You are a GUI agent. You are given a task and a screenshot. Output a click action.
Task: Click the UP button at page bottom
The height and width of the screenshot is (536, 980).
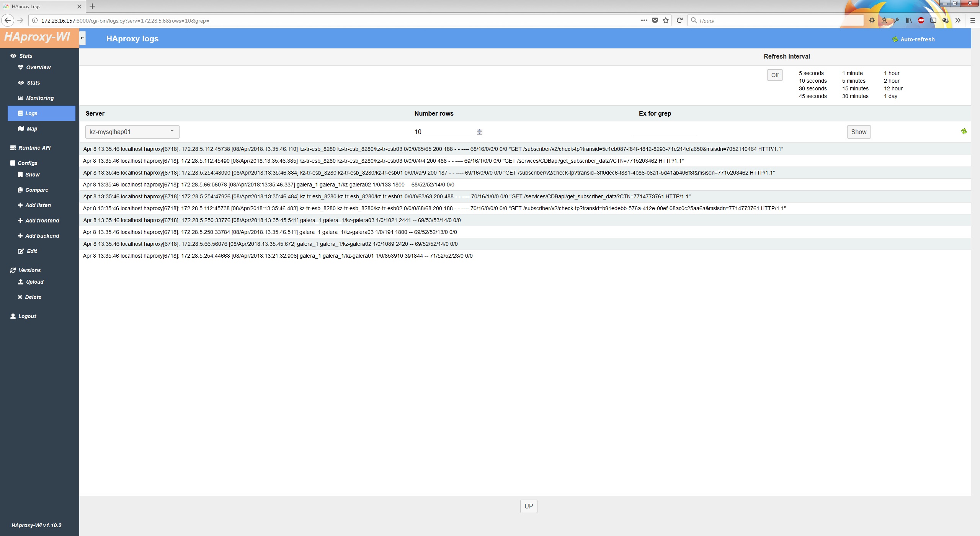529,506
